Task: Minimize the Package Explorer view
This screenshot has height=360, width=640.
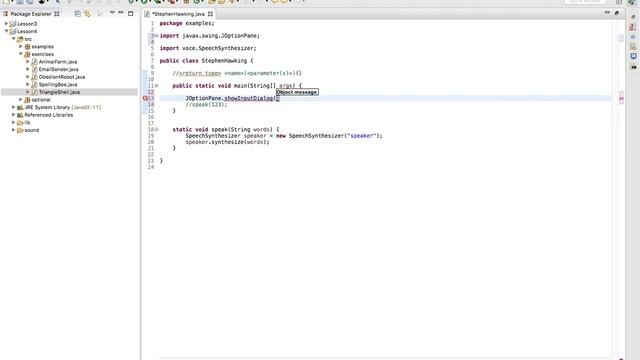Action: point(121,13)
